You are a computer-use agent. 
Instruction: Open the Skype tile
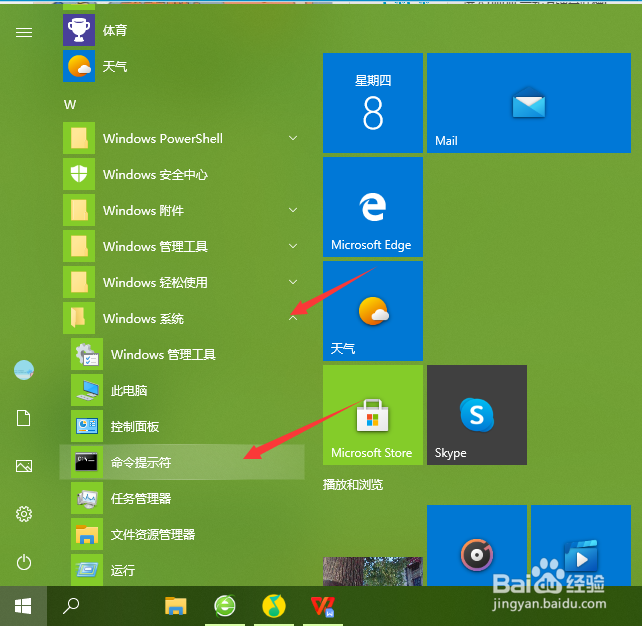pyautogui.click(x=477, y=415)
